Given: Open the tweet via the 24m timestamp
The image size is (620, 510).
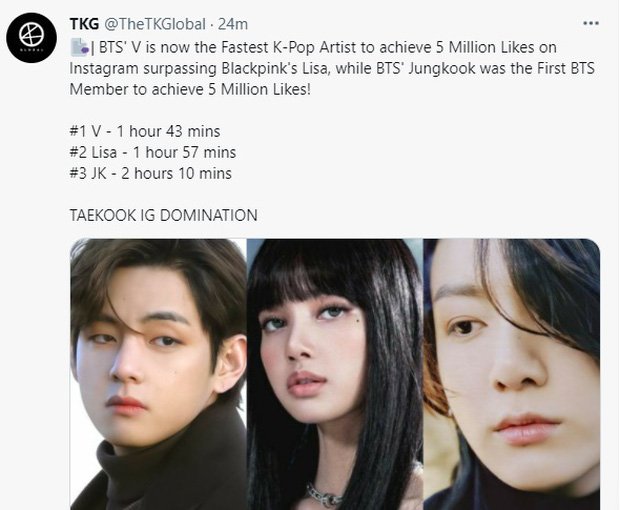Looking at the screenshot, I should pyautogui.click(x=233, y=24).
